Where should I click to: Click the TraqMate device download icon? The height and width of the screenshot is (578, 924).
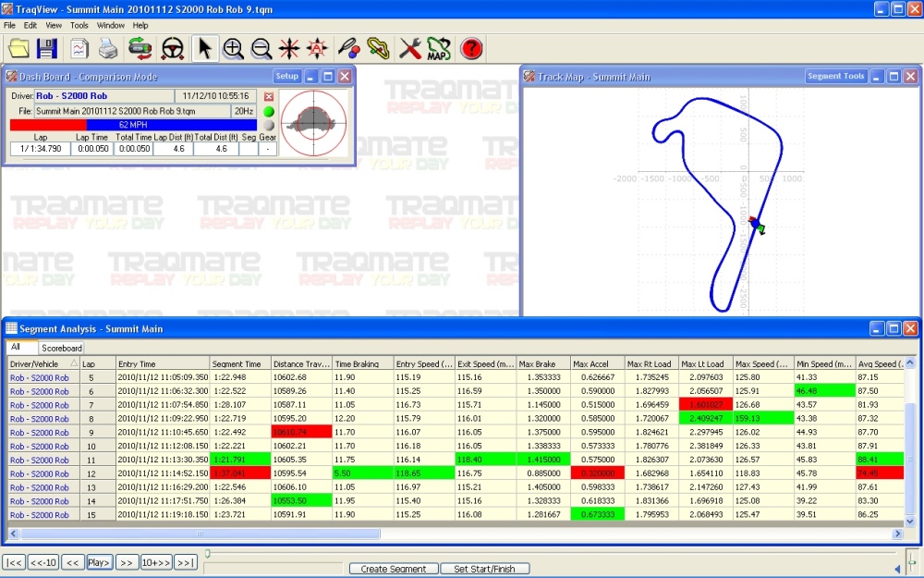[140, 48]
